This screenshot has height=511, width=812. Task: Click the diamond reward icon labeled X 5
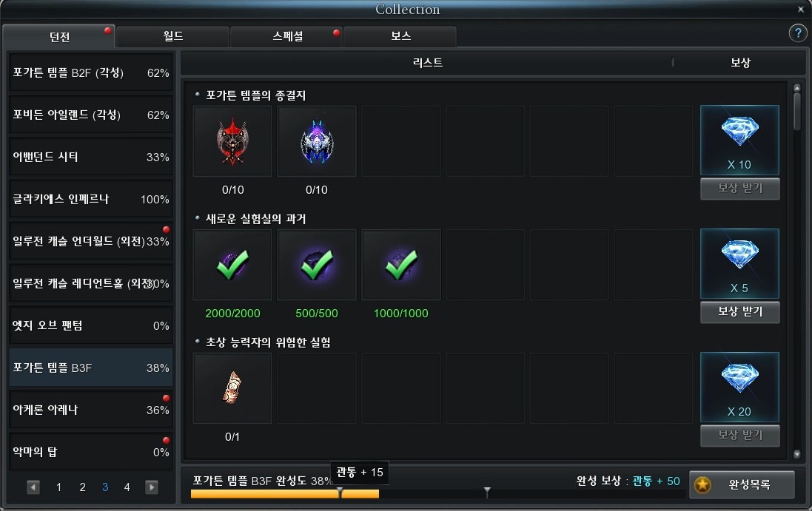[x=739, y=264]
